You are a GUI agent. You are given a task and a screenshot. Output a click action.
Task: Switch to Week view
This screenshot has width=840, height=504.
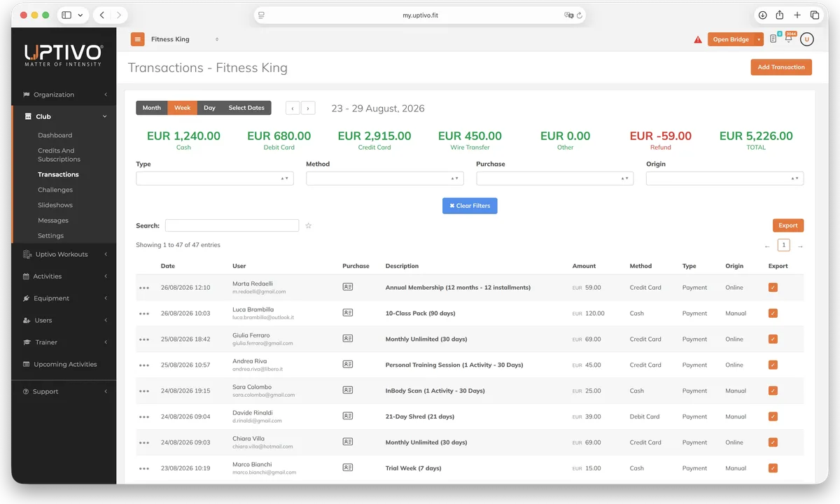point(182,108)
